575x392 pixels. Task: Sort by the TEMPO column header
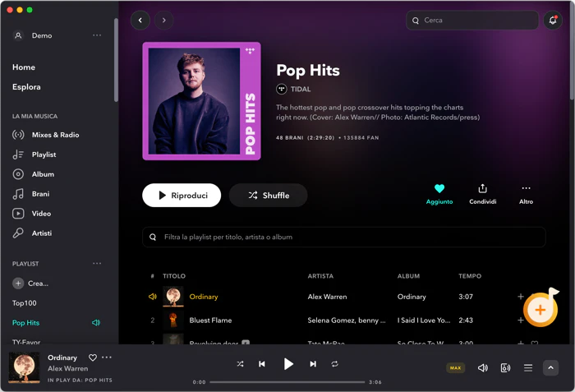click(x=470, y=276)
